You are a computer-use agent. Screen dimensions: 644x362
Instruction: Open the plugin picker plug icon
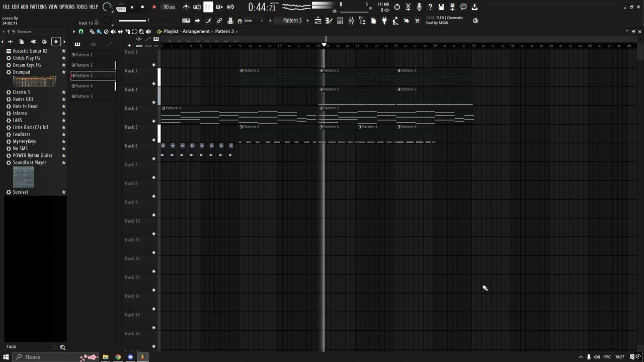click(384, 21)
